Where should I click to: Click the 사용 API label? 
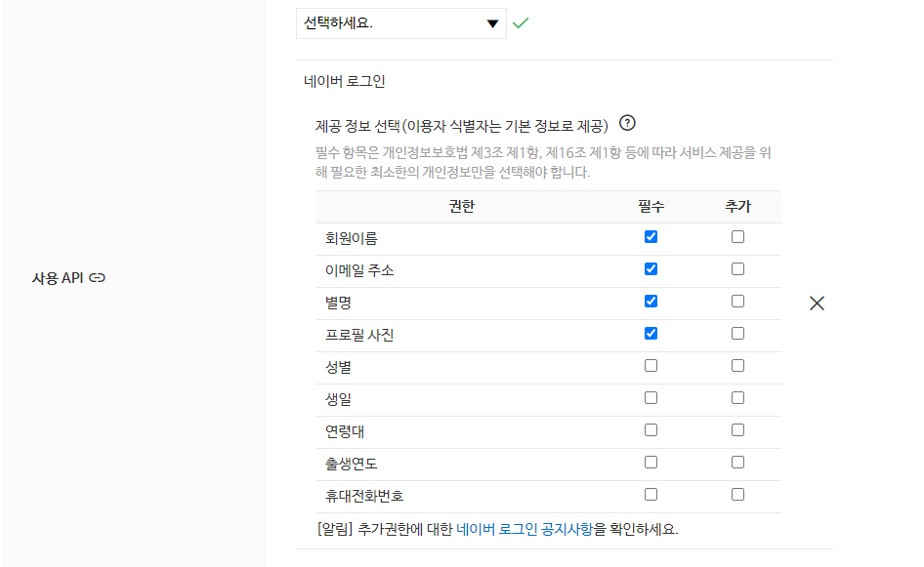(x=58, y=278)
